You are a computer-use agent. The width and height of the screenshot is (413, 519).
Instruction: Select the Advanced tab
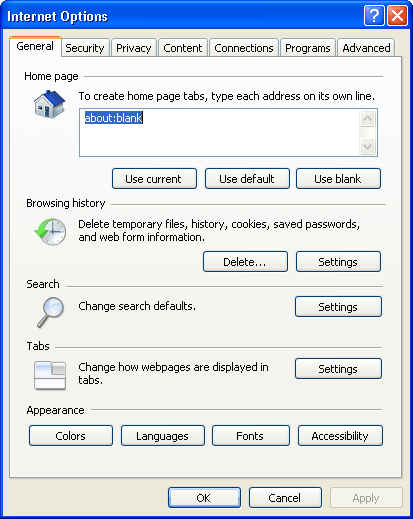coord(366,48)
